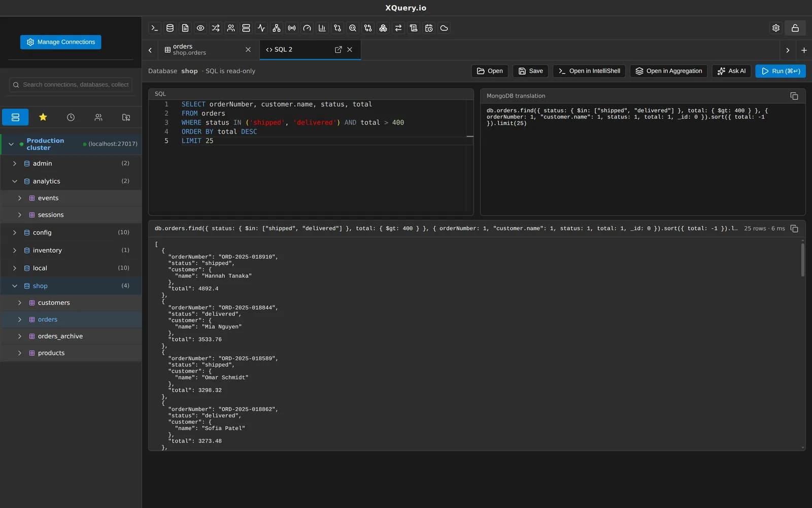Click the document file toolbar icon
812x508 pixels.
click(185, 28)
